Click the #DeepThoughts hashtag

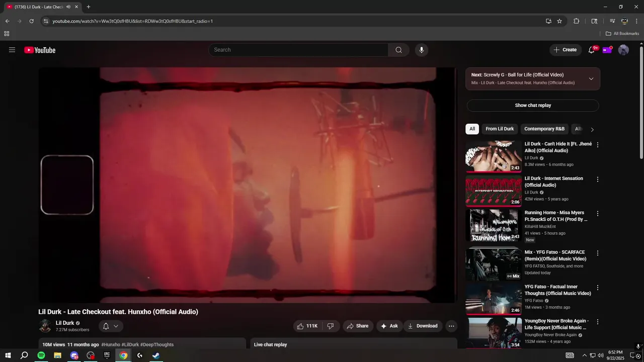(x=157, y=344)
